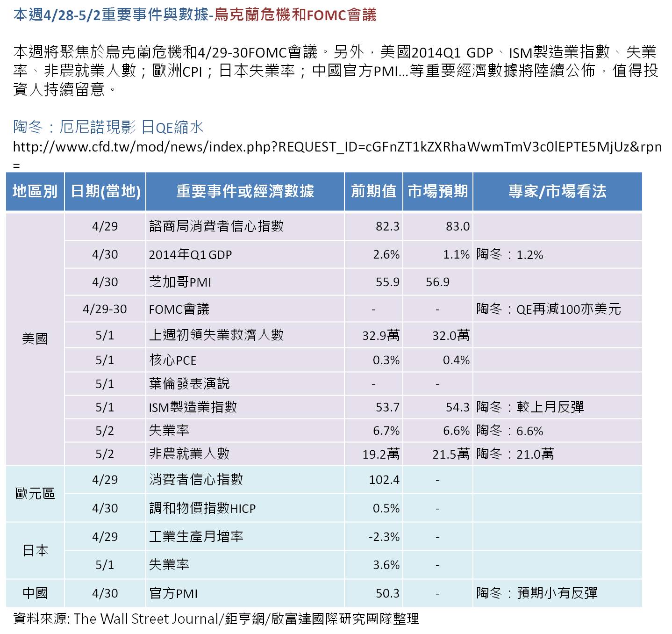Select ISM previous value 53.7
This screenshot has width=672, height=634.
387,407
